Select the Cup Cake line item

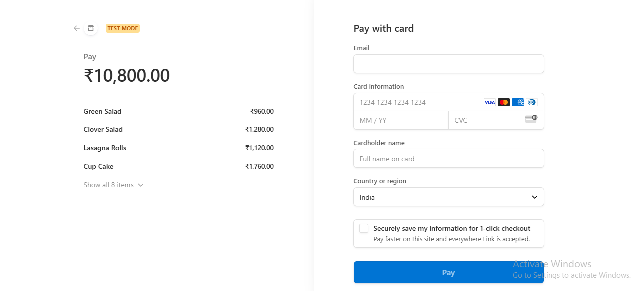98,166
